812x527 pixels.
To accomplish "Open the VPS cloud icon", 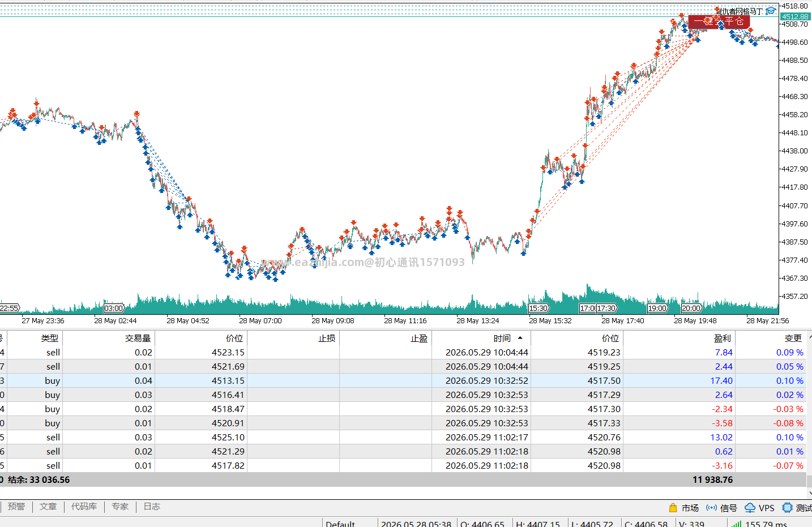I will point(750,508).
